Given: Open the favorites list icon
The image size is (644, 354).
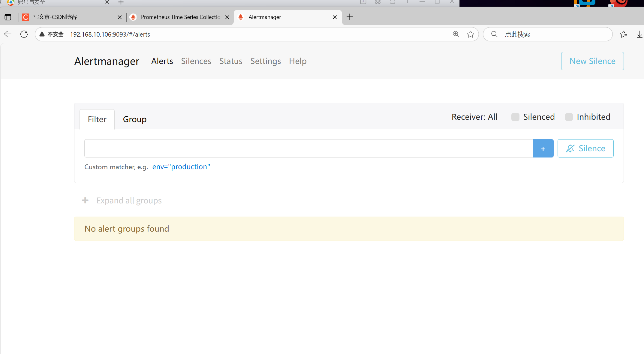Looking at the screenshot, I should click(x=623, y=34).
